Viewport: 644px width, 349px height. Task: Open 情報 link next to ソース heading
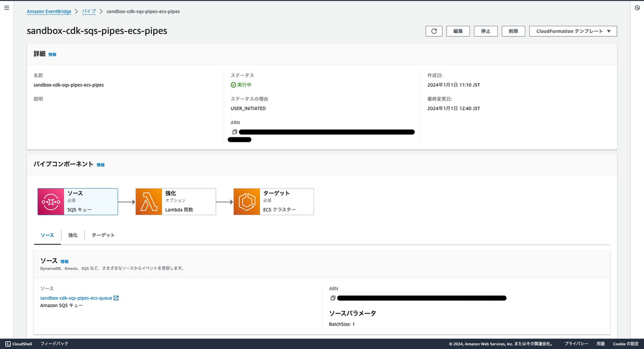64,261
